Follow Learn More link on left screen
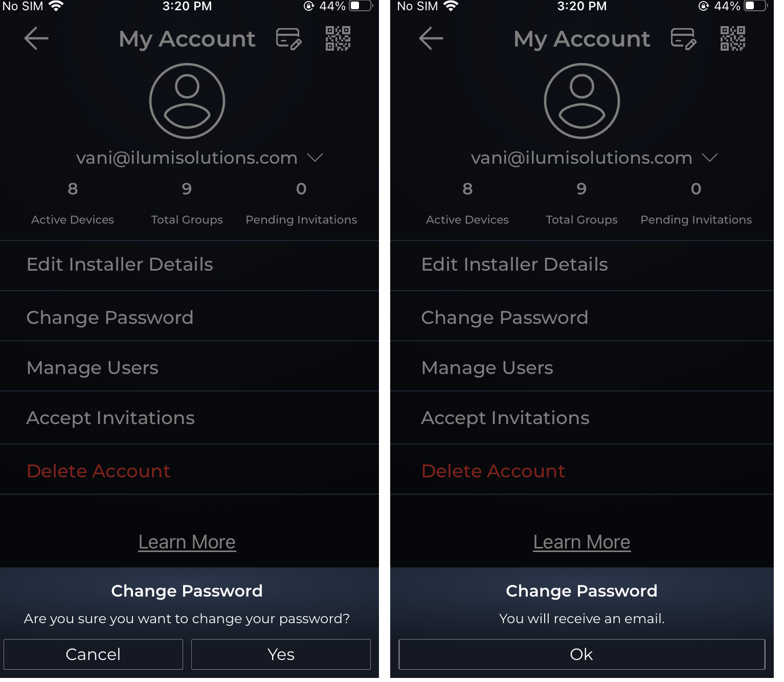Viewport: 784px width, 682px height. tap(187, 542)
